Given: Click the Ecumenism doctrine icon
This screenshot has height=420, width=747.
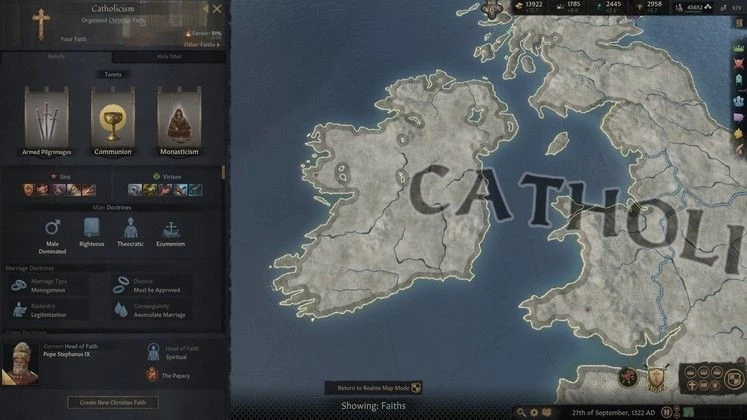Looking at the screenshot, I should click(171, 229).
